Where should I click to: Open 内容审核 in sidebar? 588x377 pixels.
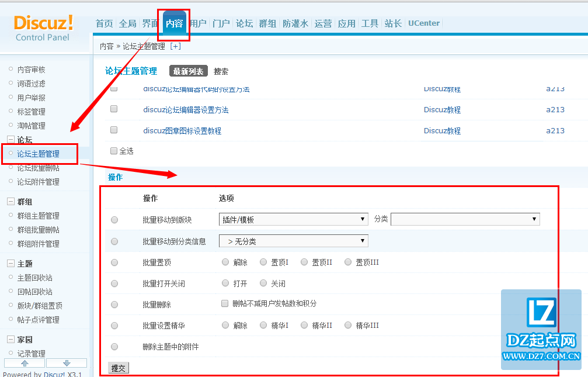[x=31, y=70]
